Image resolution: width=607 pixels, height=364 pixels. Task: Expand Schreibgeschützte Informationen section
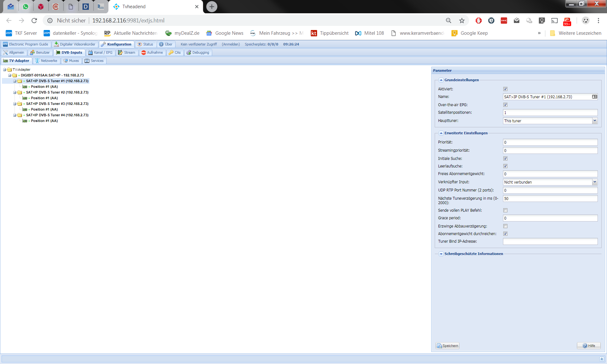[441, 254]
